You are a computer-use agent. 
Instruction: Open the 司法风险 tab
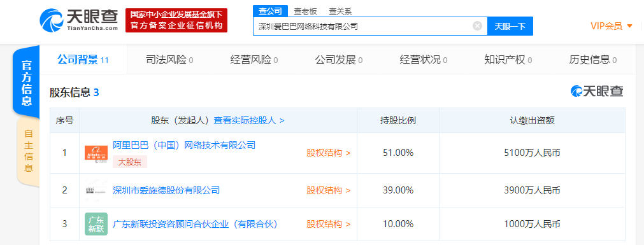coord(169,60)
